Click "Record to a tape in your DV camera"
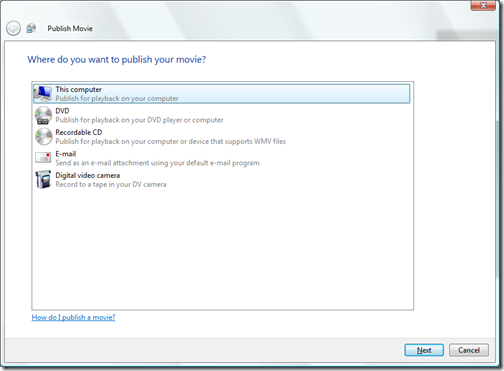This screenshot has width=504, height=371. coord(111,184)
